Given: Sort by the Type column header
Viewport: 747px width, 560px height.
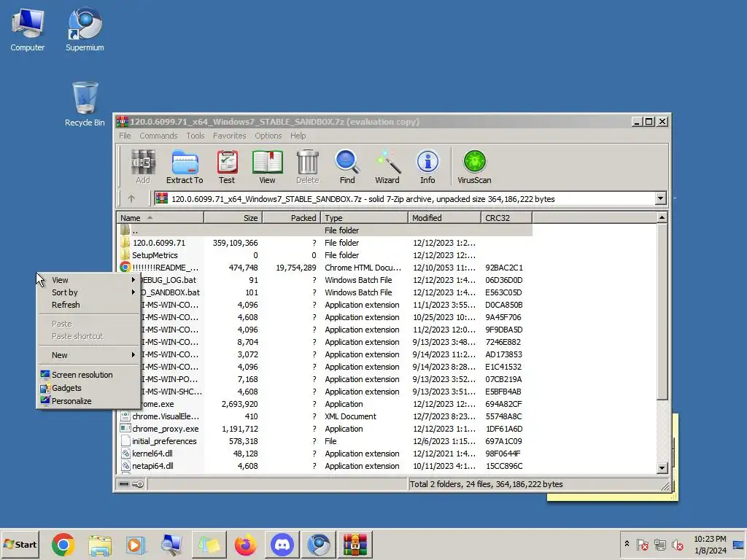Looking at the screenshot, I should click(364, 217).
